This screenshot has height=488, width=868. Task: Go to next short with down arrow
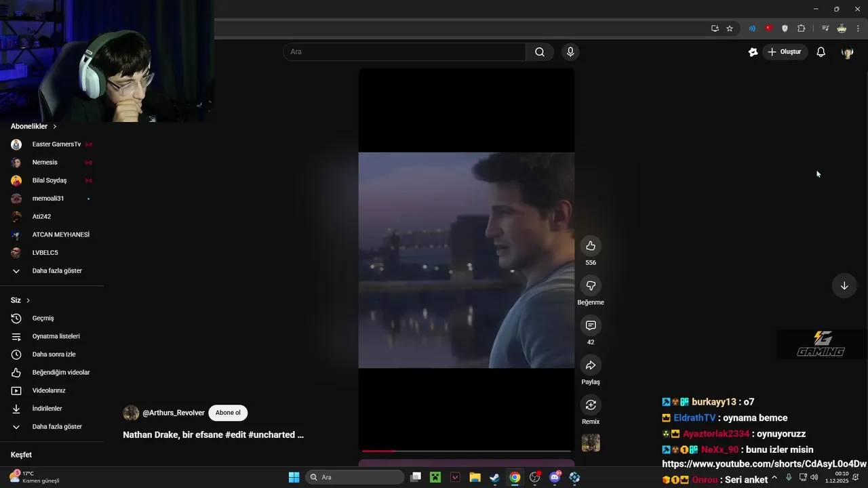click(844, 285)
